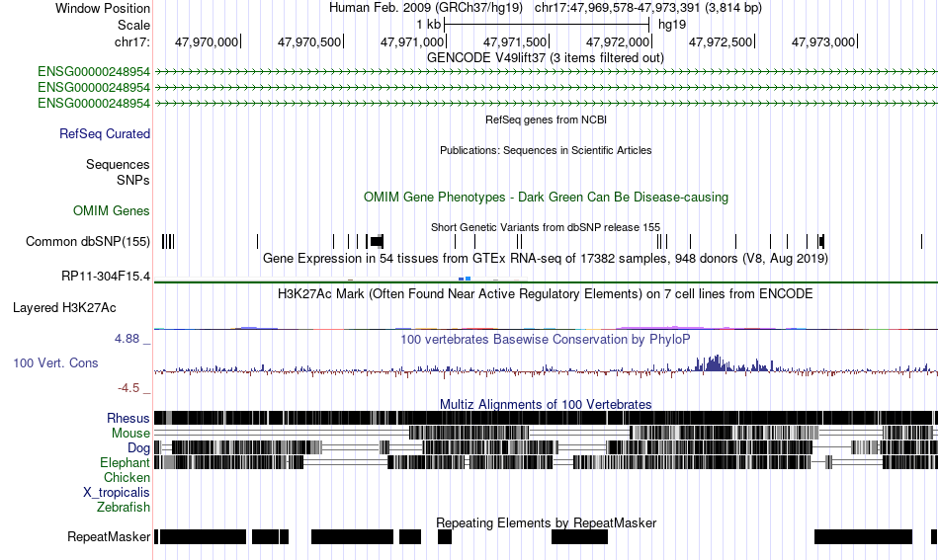Click the 47,970,000 ruler position
Viewport: 939px width, 560px height.
207,41
